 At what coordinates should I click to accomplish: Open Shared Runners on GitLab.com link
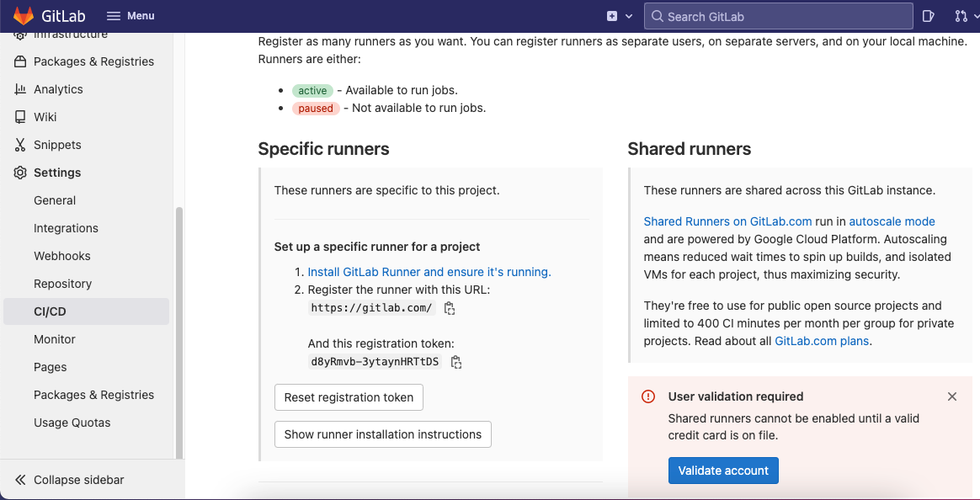click(727, 221)
